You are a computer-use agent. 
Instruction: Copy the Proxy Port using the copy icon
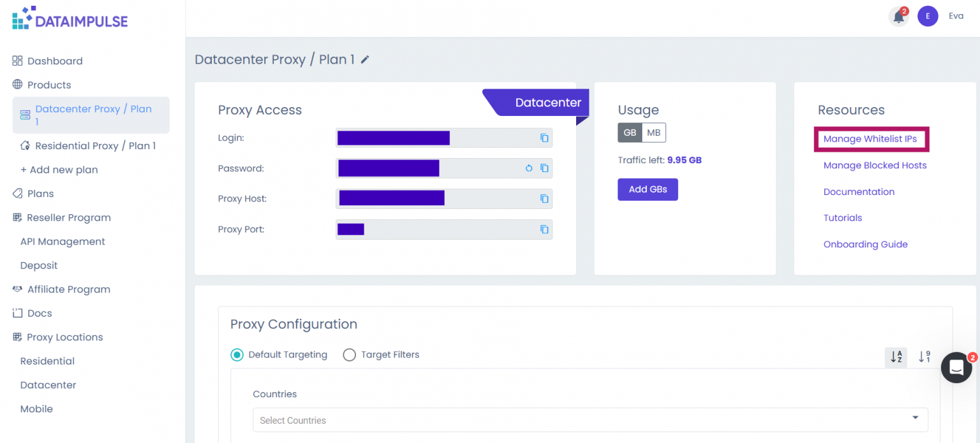point(544,229)
